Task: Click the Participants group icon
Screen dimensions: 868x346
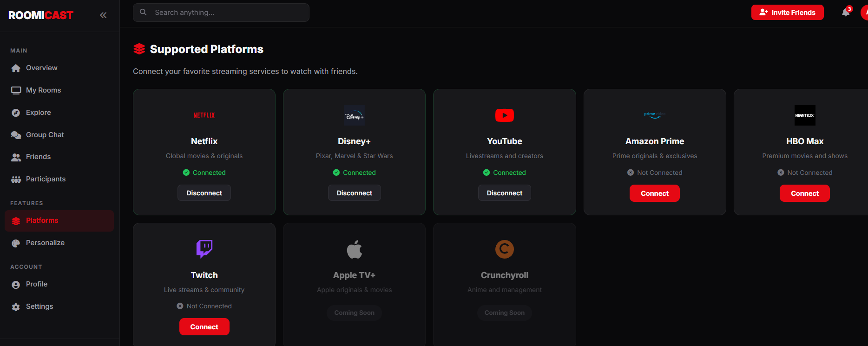Action: [16, 180]
